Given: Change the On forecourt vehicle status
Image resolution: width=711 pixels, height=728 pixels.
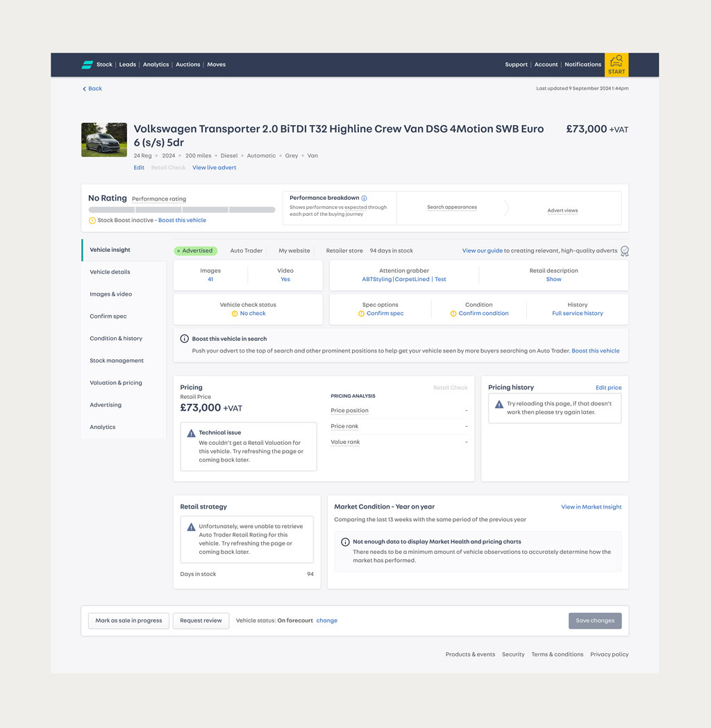Looking at the screenshot, I should [326, 620].
